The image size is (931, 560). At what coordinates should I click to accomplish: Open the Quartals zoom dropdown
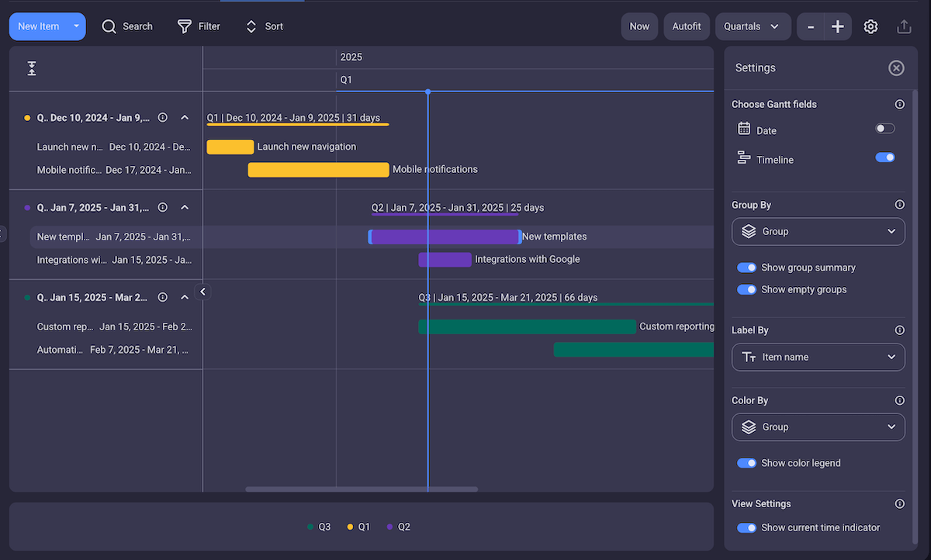coord(753,26)
